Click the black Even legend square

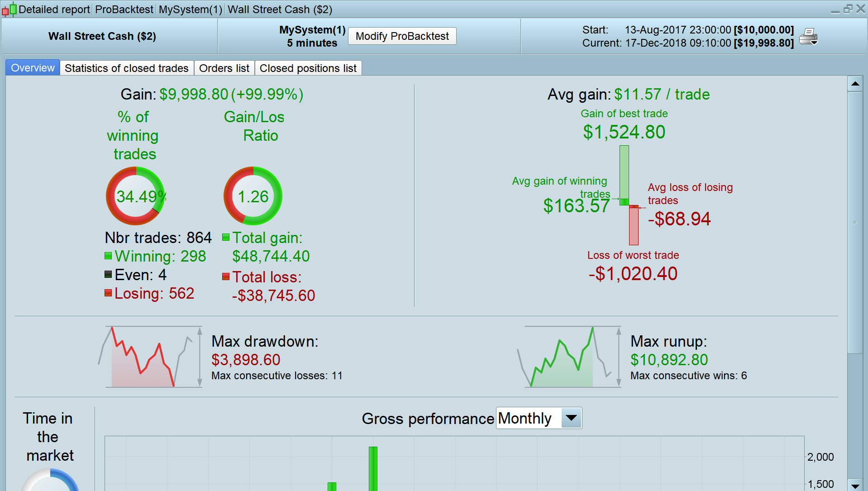[x=108, y=274]
